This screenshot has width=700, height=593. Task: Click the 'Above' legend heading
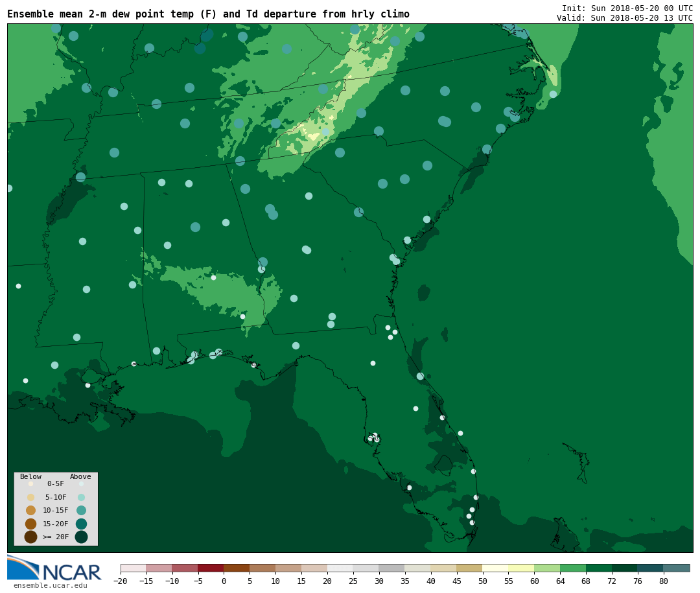point(80,476)
